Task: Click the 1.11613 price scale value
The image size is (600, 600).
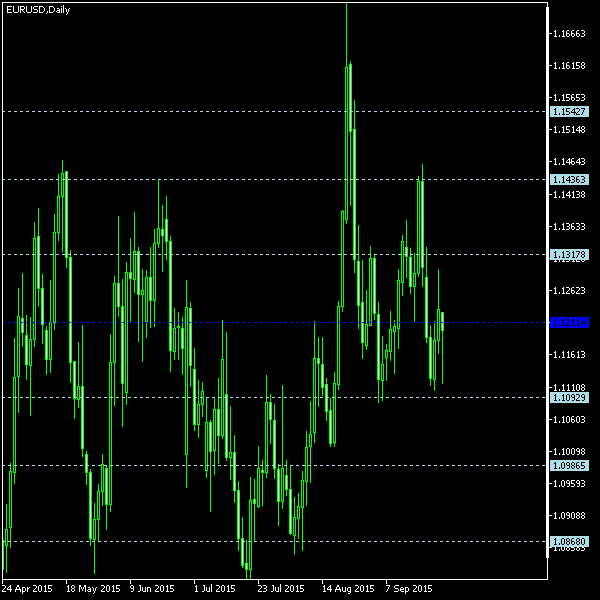Action: [x=569, y=355]
